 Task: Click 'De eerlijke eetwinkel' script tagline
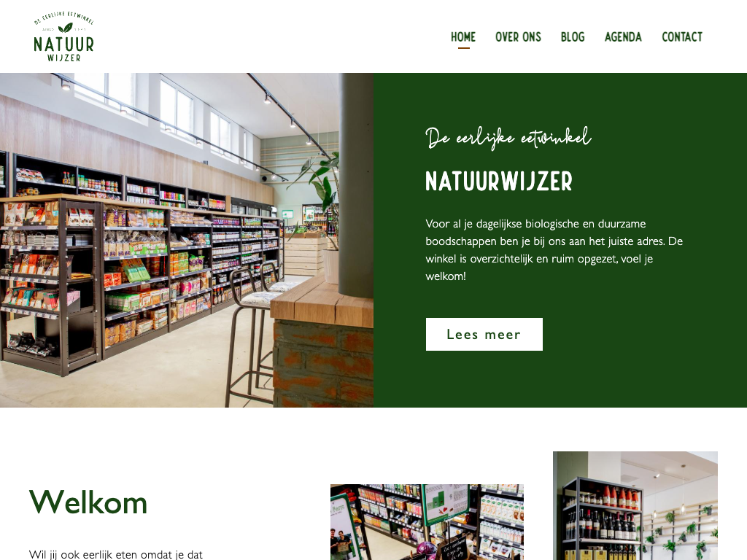pyautogui.click(x=508, y=138)
